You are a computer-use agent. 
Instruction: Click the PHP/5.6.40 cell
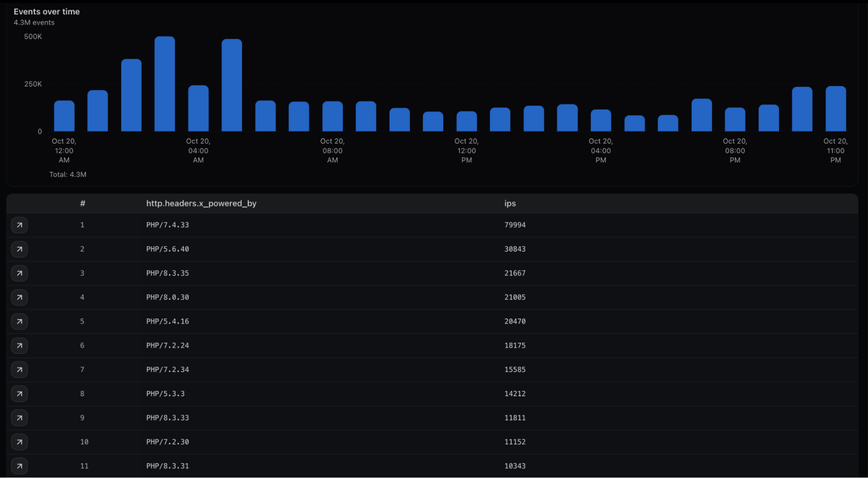tap(168, 249)
